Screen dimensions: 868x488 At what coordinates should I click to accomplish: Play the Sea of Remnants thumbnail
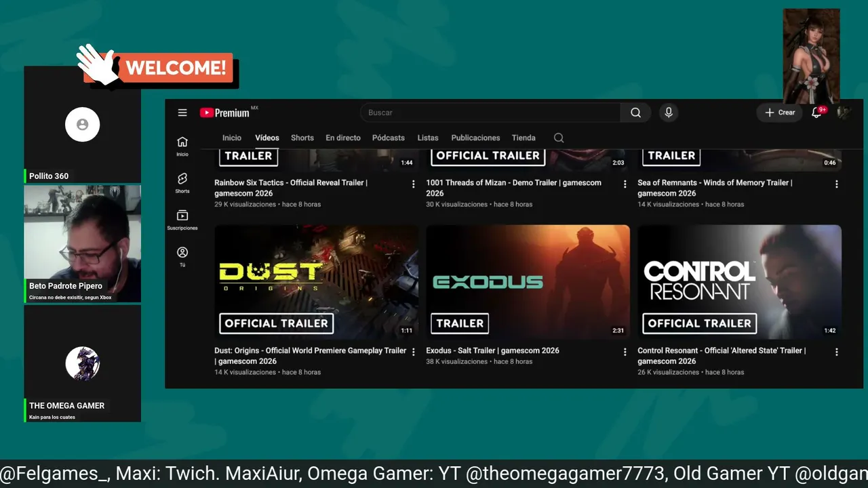point(739,160)
